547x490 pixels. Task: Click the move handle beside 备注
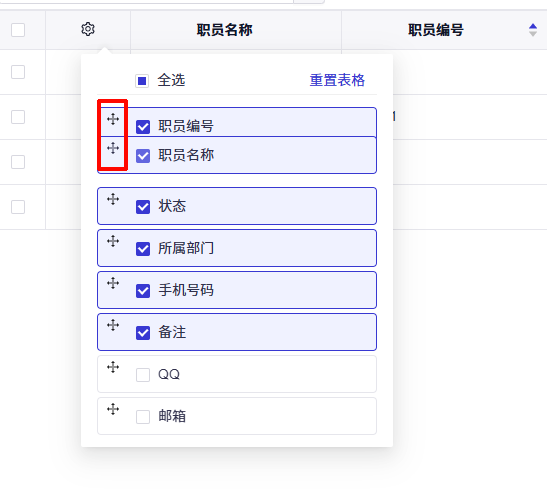tap(113, 325)
